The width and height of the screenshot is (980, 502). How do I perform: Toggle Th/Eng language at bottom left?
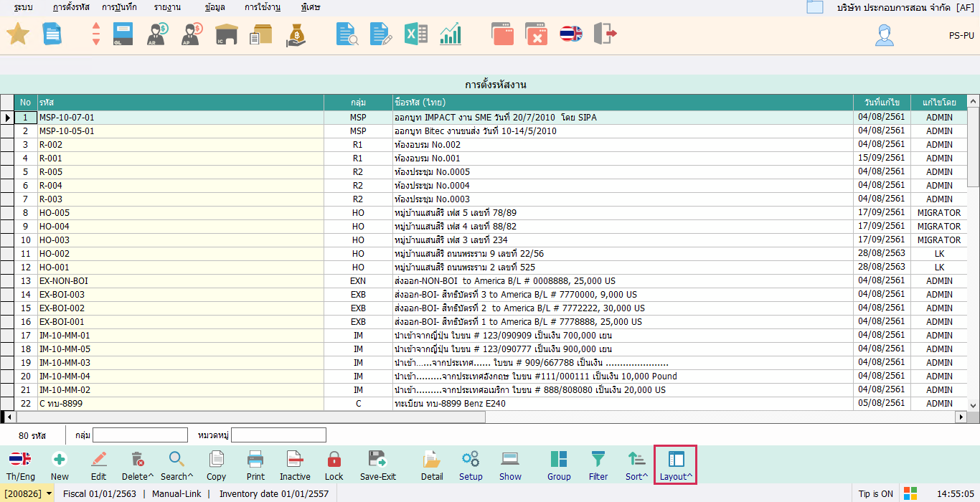coord(20,466)
